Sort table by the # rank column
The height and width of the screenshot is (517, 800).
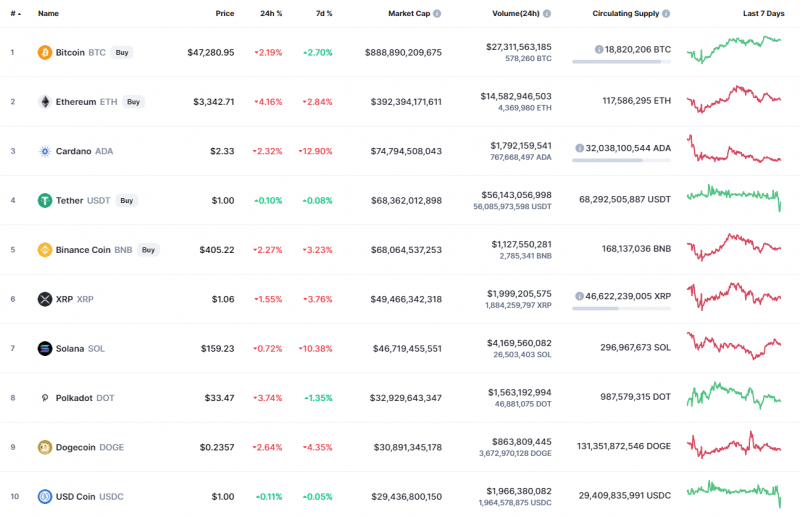[x=14, y=14]
